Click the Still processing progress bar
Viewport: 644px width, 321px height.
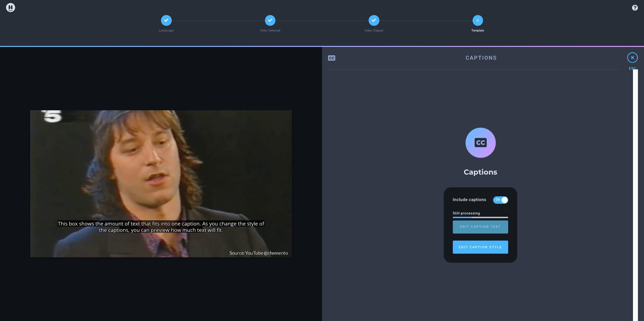tap(480, 217)
